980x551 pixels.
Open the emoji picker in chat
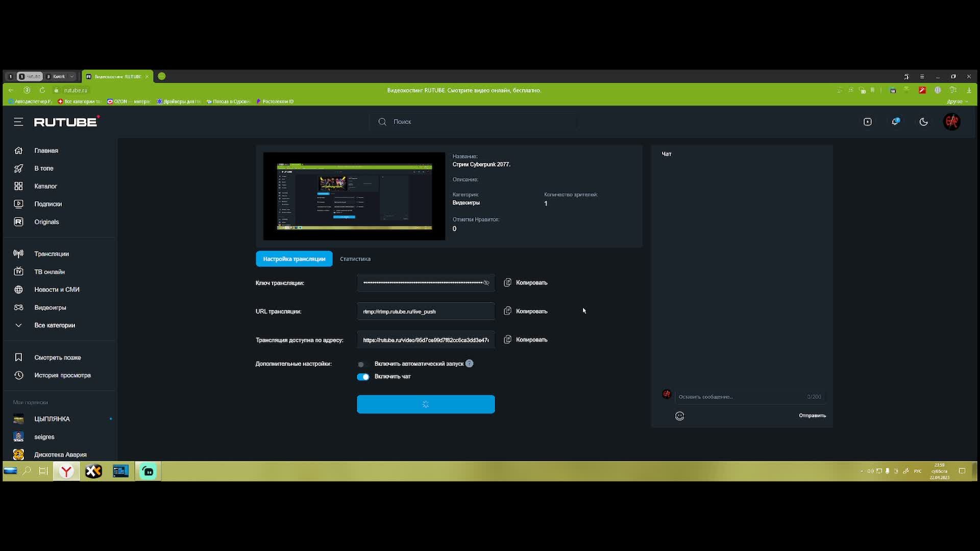(x=679, y=416)
